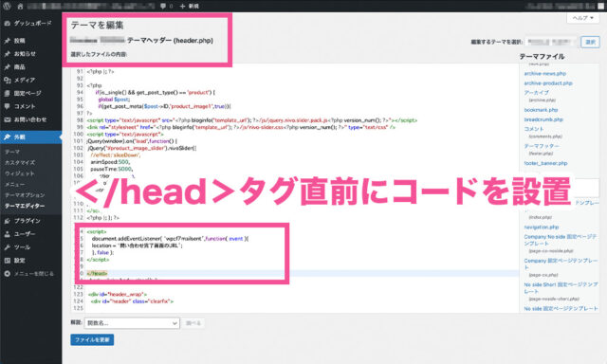Screen dimensions: 607x364
Task: Click the 設定 settings icon
Action: (7, 261)
